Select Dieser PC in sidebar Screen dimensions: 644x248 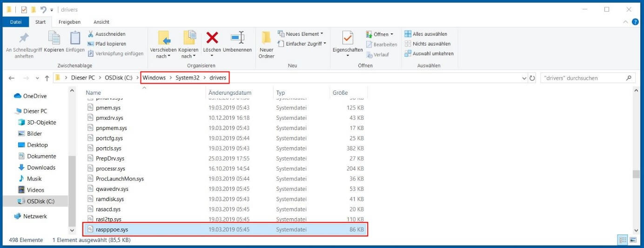coord(31,111)
